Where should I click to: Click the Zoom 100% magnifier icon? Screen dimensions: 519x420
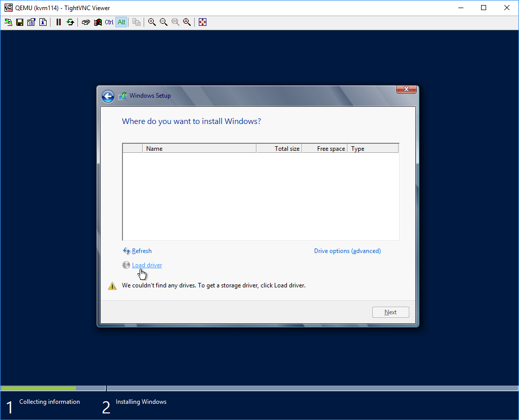click(176, 22)
